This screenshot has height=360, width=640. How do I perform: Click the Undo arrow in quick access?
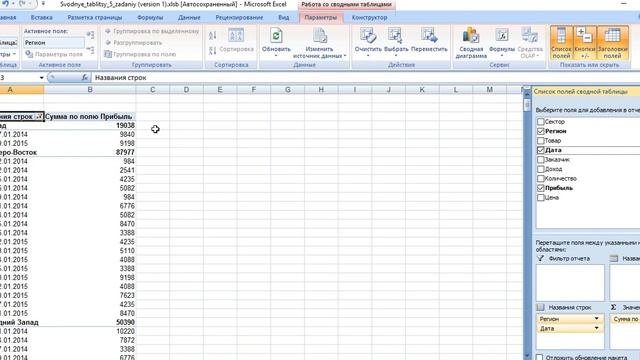pos(6,4)
